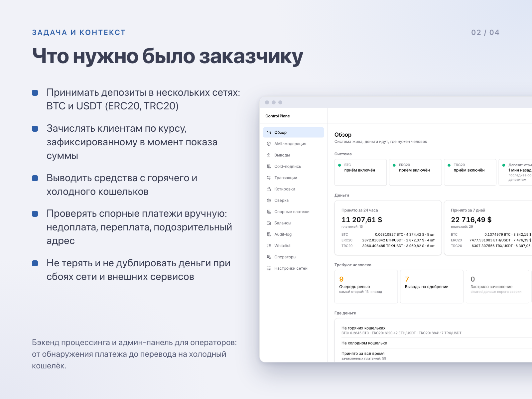
Task: Click the Обзор gauge icon in sidebar
Action: point(269,132)
